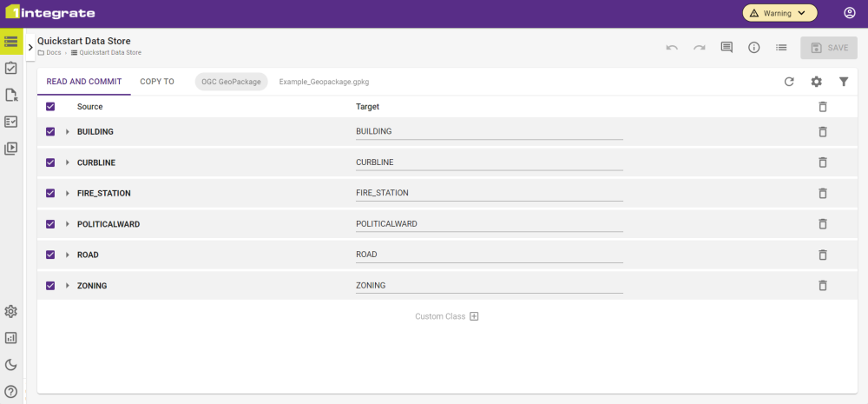Viewport: 868px width, 404px height.
Task: Toggle the select-all Source checkbox
Action: click(x=50, y=106)
